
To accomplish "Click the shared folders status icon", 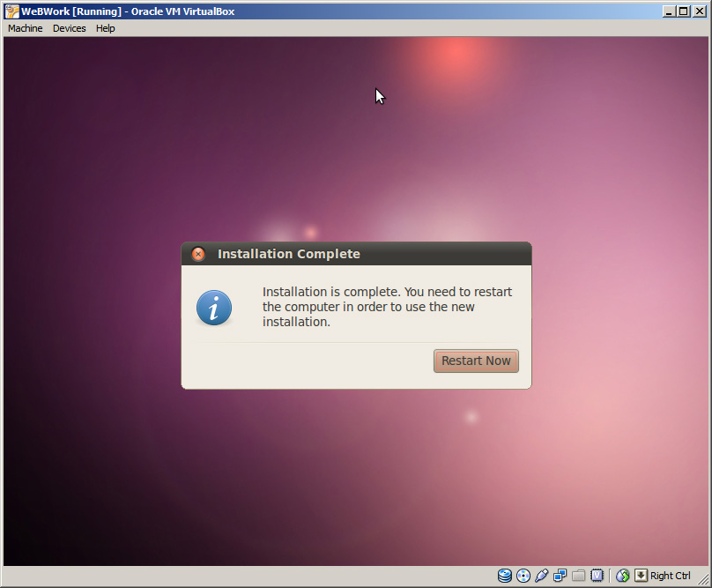I will click(578, 576).
